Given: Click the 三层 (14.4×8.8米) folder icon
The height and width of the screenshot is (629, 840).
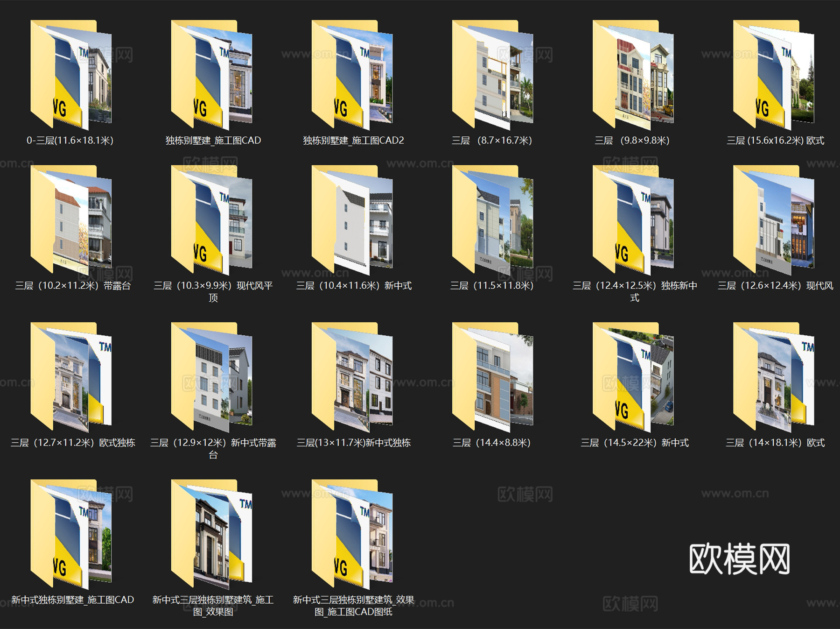Looking at the screenshot, I should [492, 377].
